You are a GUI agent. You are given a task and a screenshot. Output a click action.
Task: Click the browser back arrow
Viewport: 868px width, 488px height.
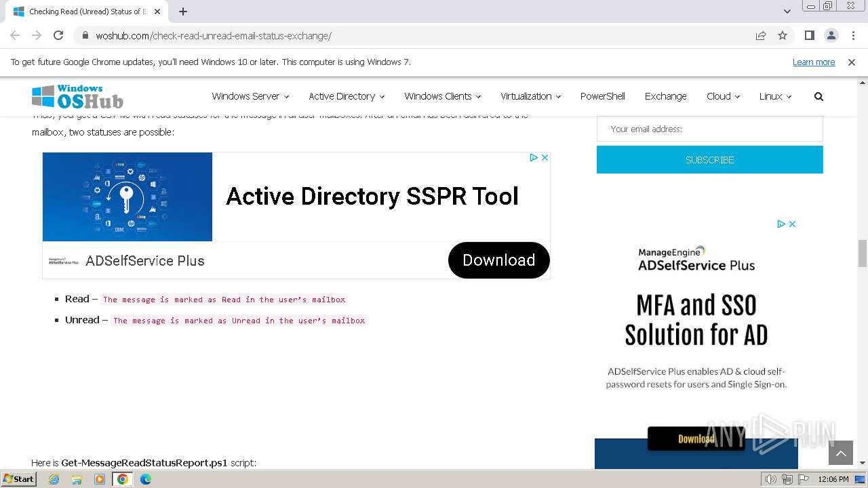pos(15,35)
